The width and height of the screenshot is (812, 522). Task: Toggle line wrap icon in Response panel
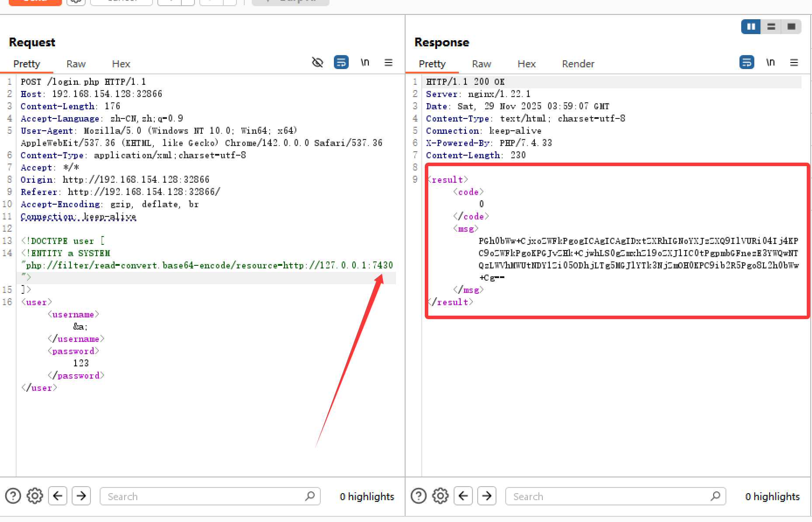pyautogui.click(x=746, y=63)
